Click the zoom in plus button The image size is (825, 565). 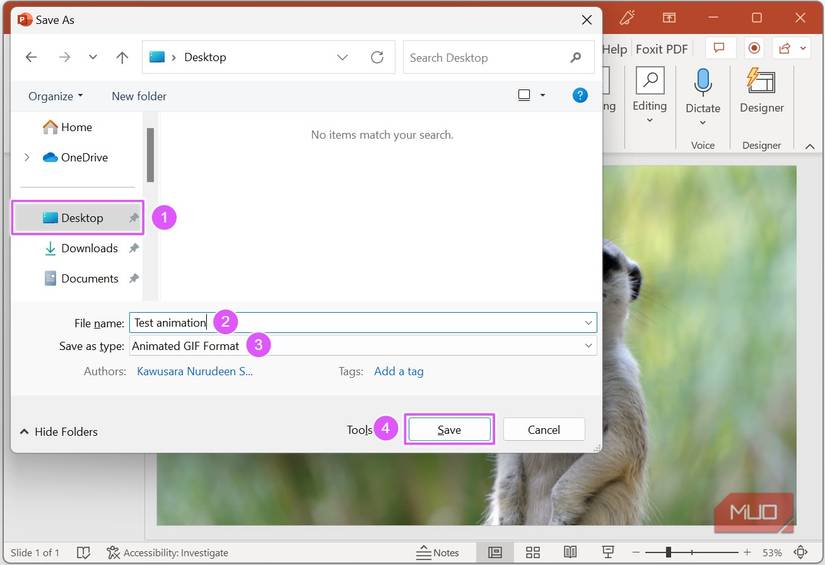[x=747, y=553]
